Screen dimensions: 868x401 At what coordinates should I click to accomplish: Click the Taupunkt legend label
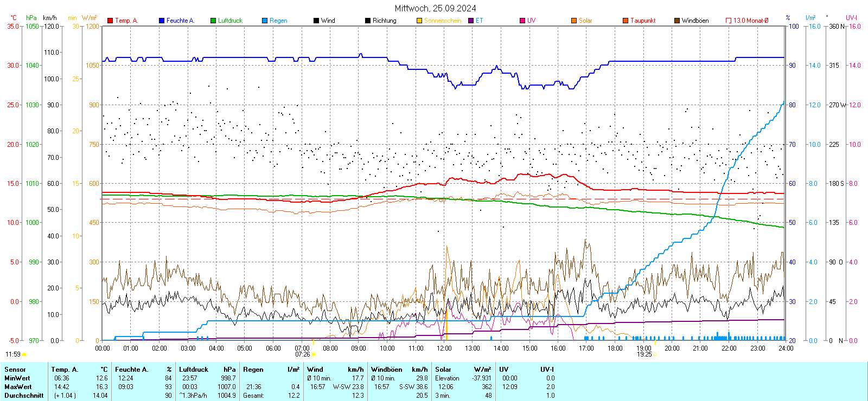[x=643, y=21]
